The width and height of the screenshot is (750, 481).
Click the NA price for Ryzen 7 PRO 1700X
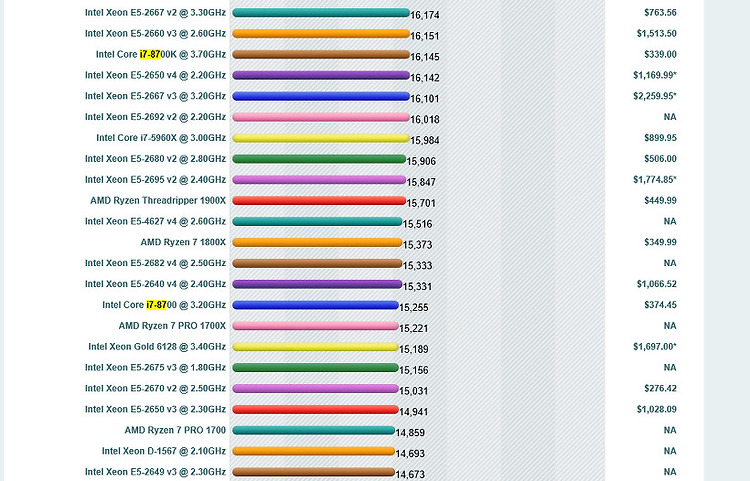tap(670, 326)
